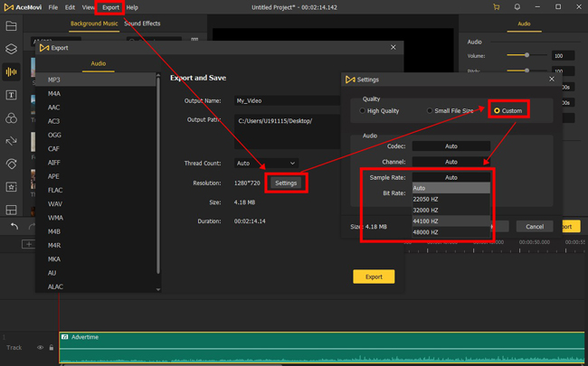The height and width of the screenshot is (366, 588).
Task: Click the Volume value field showing 100
Action: point(563,56)
